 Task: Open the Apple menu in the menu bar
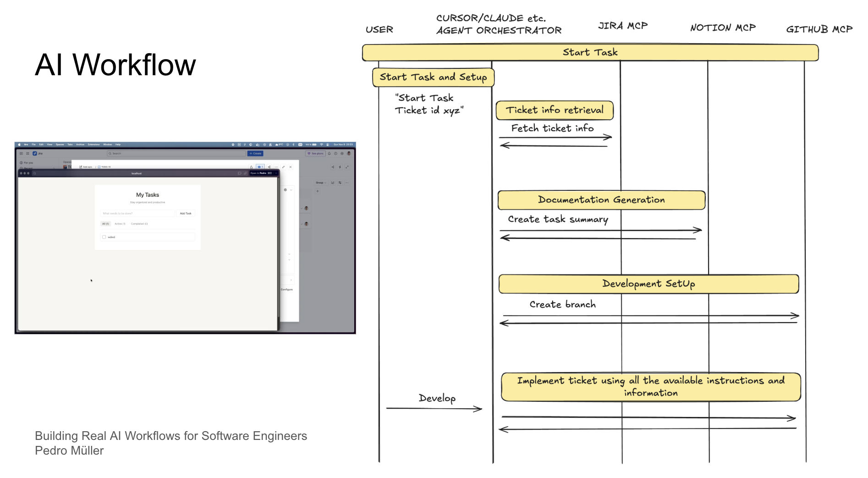(19, 145)
